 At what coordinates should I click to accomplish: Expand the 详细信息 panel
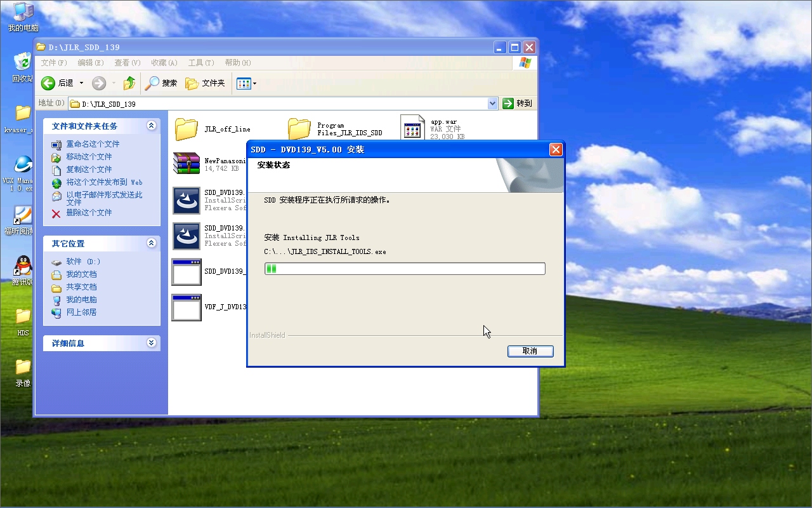coord(151,343)
